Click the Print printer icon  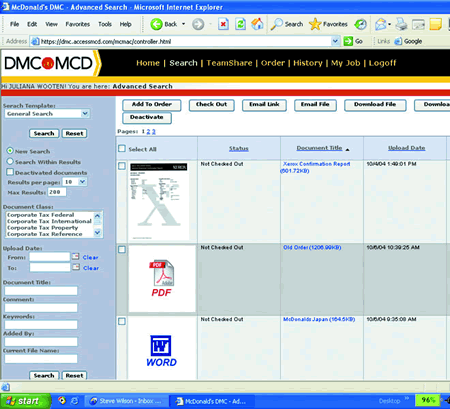click(x=401, y=24)
